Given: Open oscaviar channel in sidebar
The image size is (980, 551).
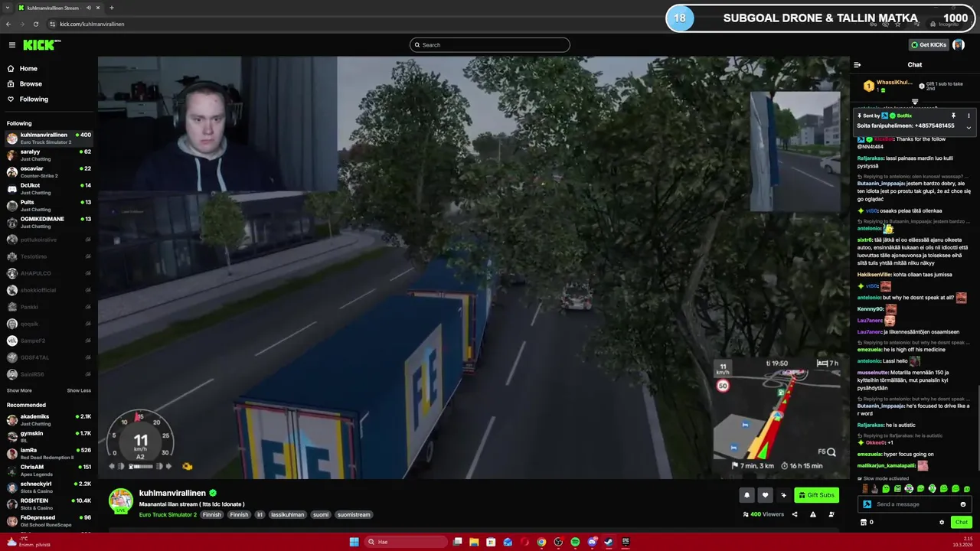Looking at the screenshot, I should point(49,171).
